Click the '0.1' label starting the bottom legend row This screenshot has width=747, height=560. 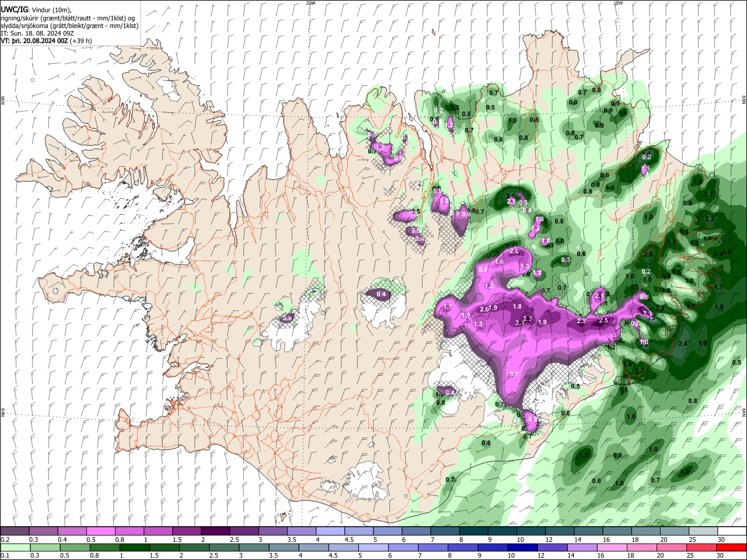[x=5, y=556]
